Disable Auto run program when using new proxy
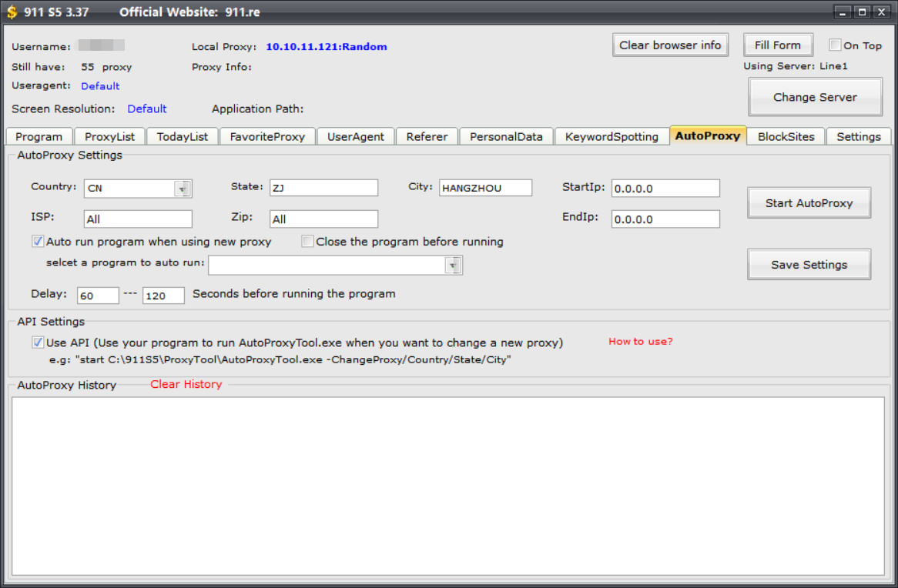The image size is (898, 588). (x=38, y=242)
